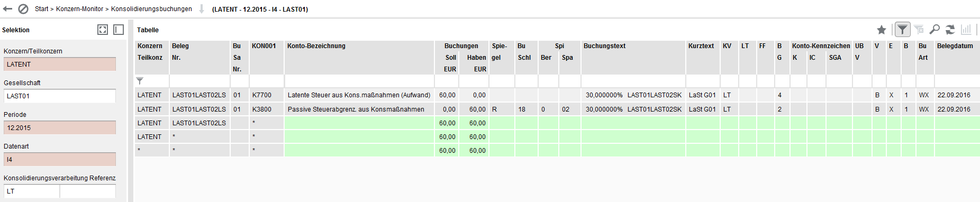This screenshot has height=202, width=980.
Task: Open the bar chart view icon
Action: (966, 30)
